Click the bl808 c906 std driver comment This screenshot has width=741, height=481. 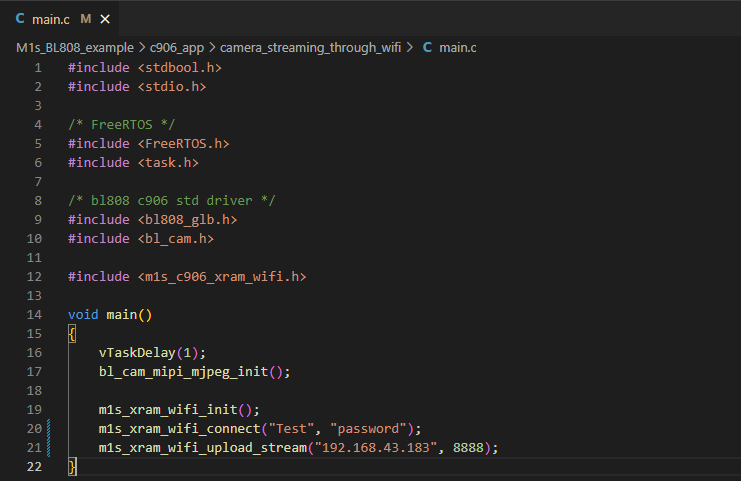pos(172,201)
